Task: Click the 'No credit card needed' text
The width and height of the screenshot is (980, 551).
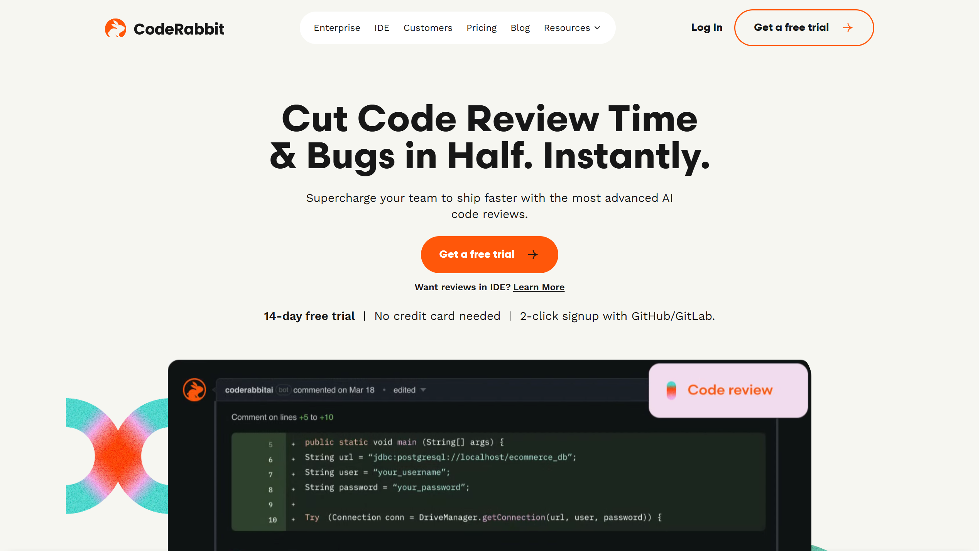Action: click(437, 316)
